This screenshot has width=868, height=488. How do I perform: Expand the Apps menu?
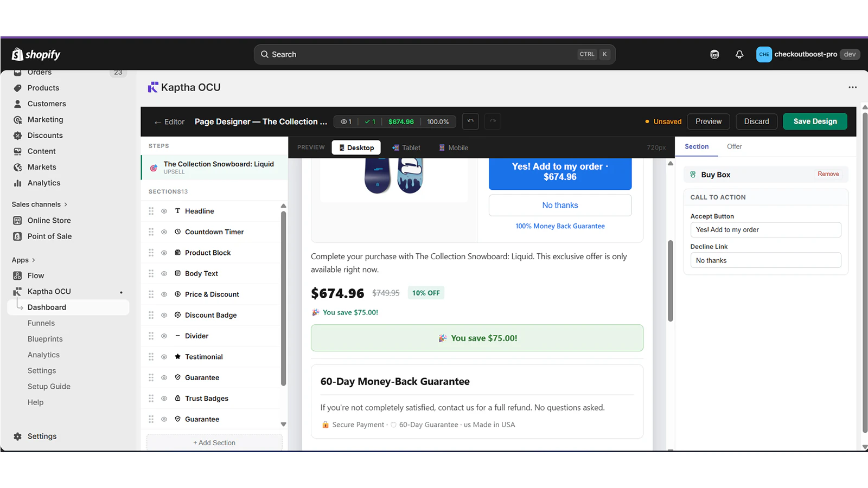point(23,260)
